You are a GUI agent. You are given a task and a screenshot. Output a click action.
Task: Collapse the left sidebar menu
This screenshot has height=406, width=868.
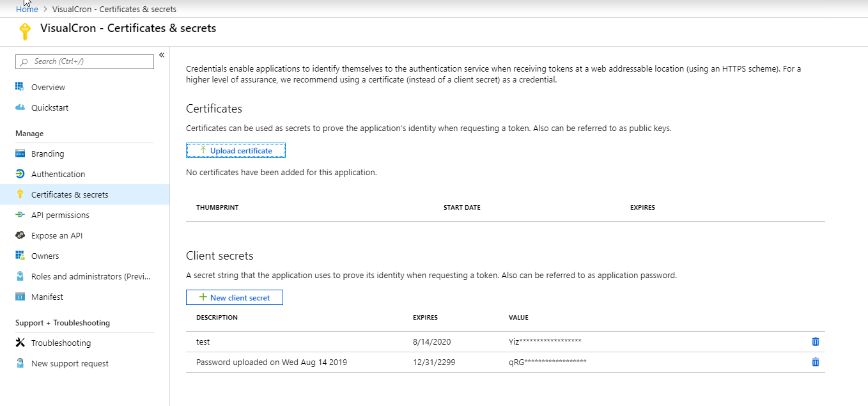(x=162, y=55)
